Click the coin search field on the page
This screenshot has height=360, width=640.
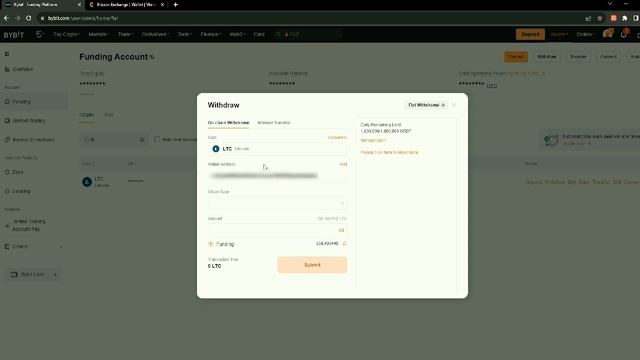[x=114, y=140]
